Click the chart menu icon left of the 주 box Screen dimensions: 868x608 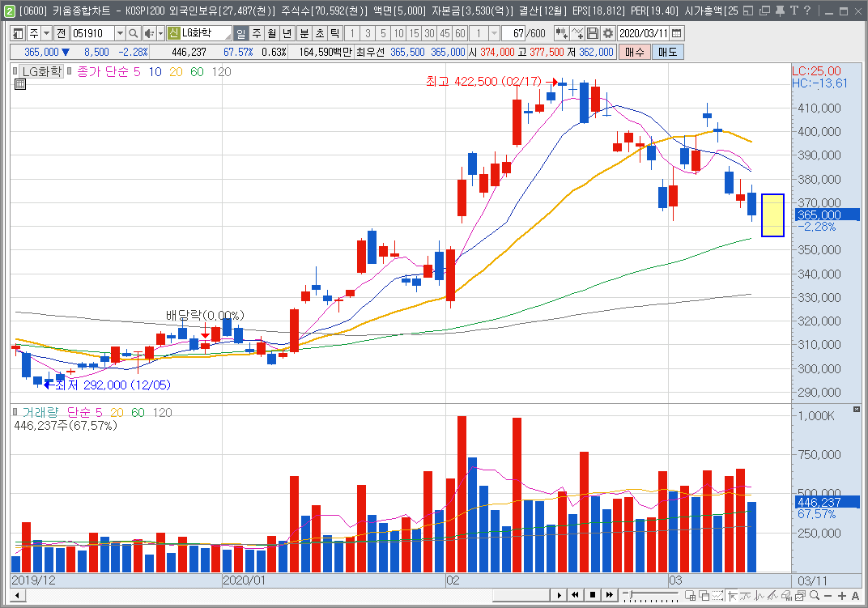[x=18, y=34]
